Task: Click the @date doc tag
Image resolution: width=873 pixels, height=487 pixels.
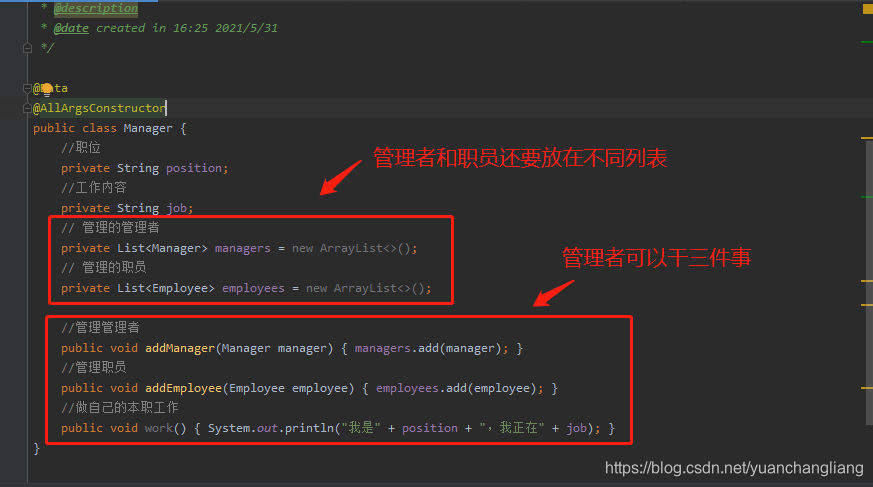Action: click(x=71, y=28)
